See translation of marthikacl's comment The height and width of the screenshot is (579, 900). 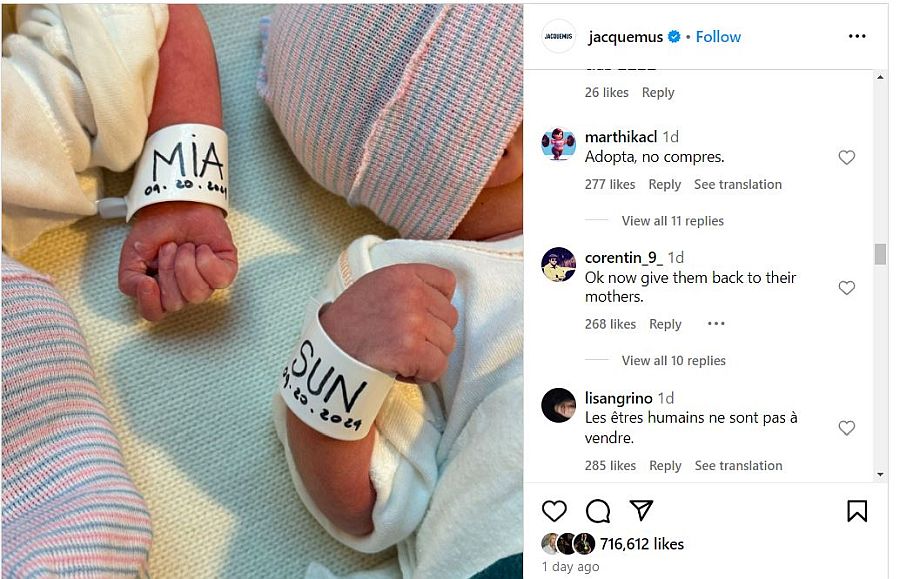pos(738,184)
